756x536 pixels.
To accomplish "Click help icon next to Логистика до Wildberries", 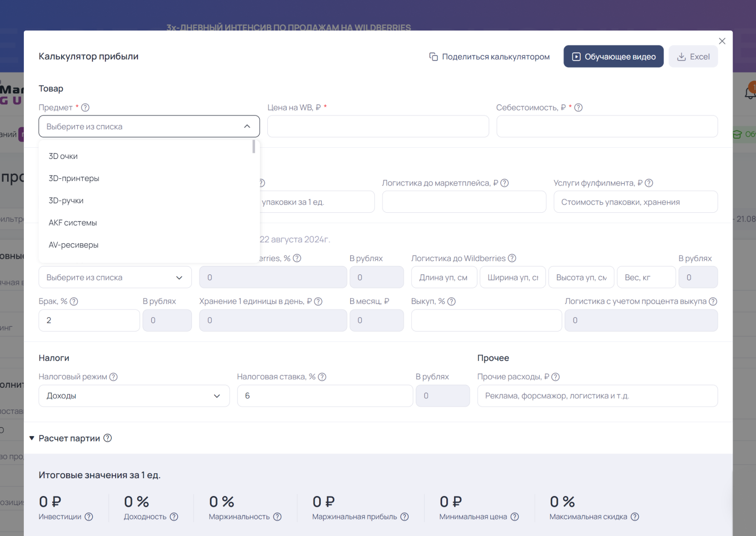I will pos(512,258).
